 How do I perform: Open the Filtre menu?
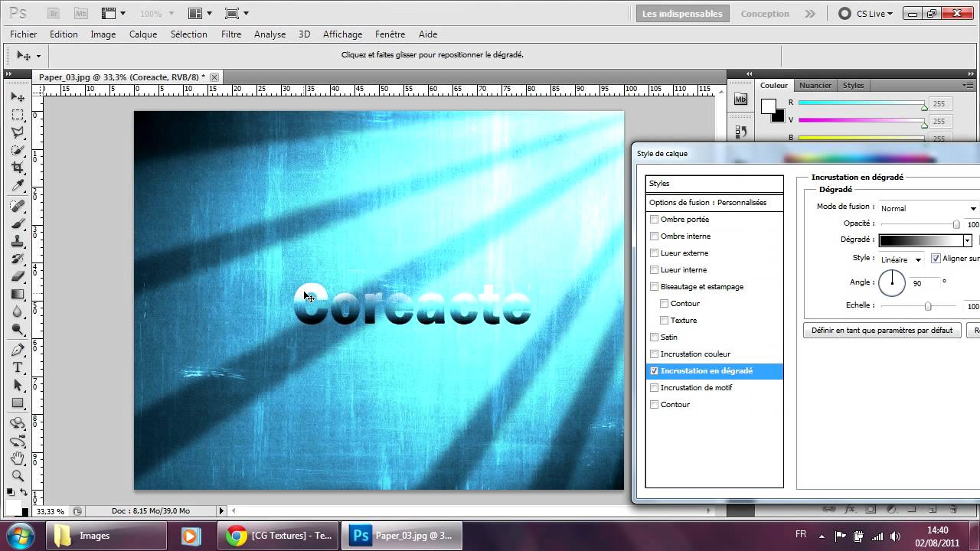point(231,34)
